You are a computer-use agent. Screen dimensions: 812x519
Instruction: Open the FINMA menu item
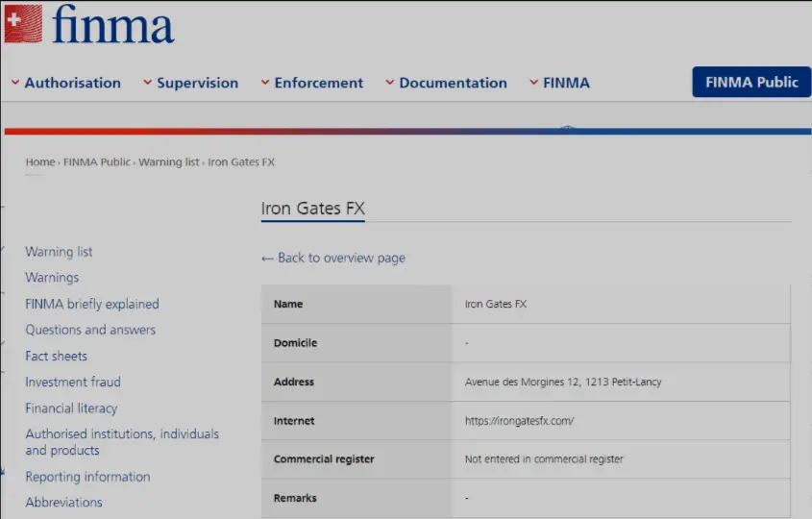click(566, 83)
